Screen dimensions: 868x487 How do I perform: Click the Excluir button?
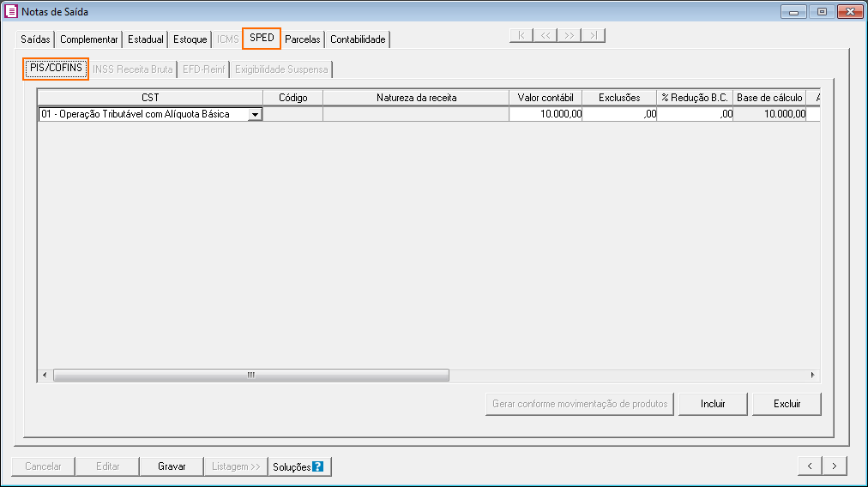click(787, 404)
